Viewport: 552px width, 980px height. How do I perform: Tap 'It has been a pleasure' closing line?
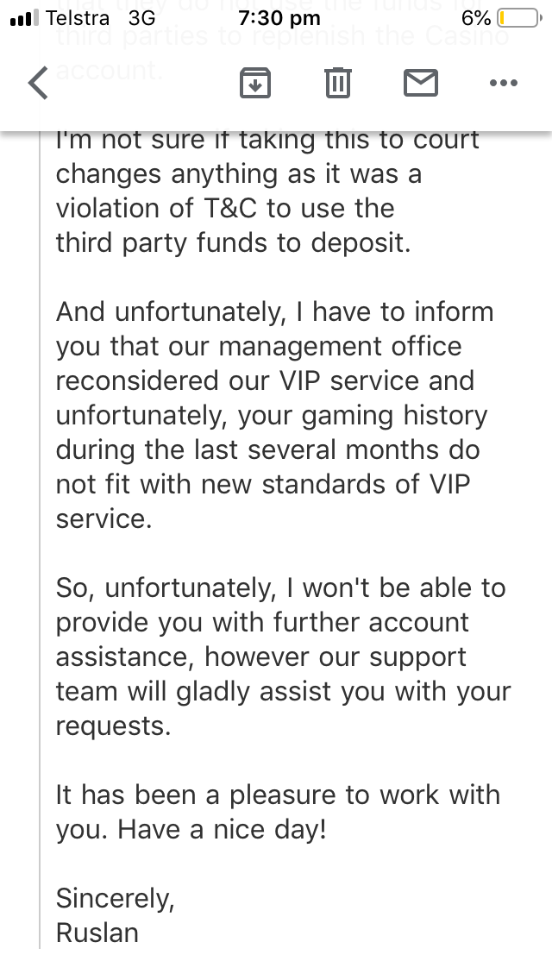279,812
